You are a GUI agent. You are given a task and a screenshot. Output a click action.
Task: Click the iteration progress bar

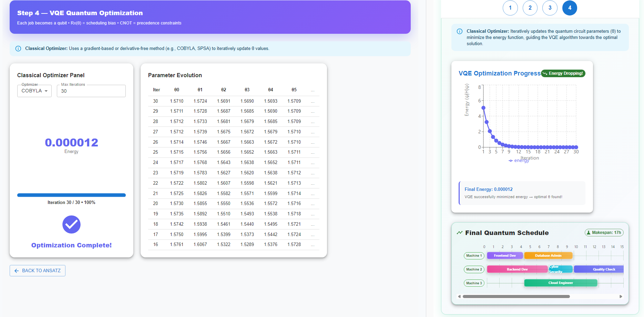tap(71, 195)
